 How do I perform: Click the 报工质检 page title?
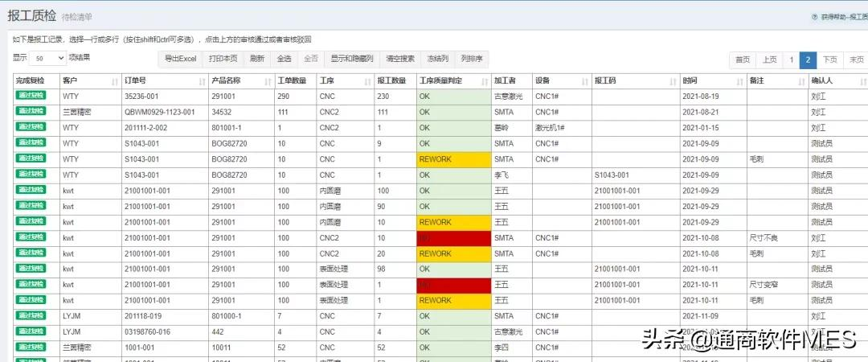point(31,16)
